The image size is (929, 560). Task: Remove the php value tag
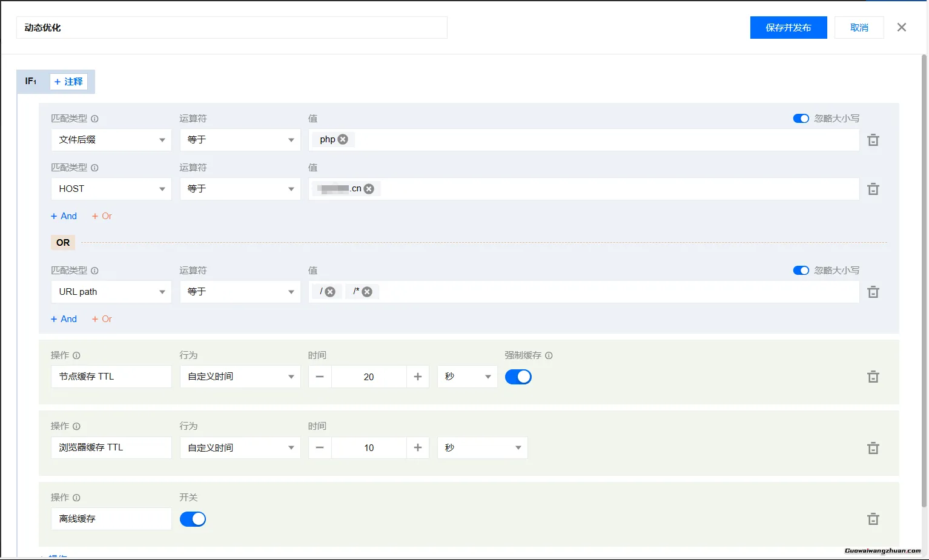click(343, 139)
